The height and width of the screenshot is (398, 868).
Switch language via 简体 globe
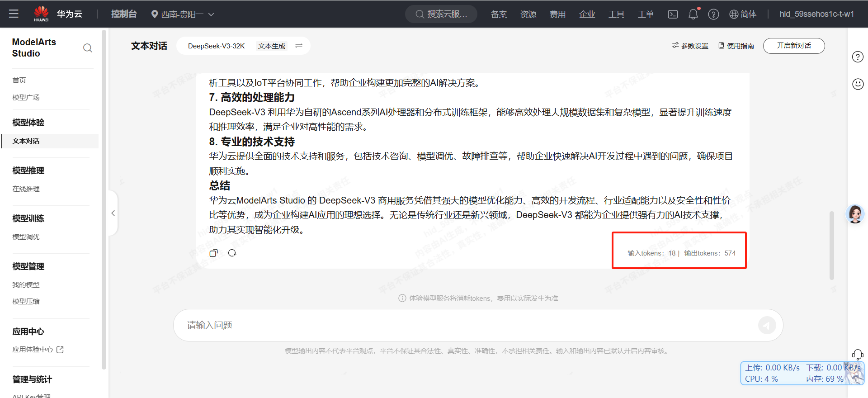tap(743, 14)
